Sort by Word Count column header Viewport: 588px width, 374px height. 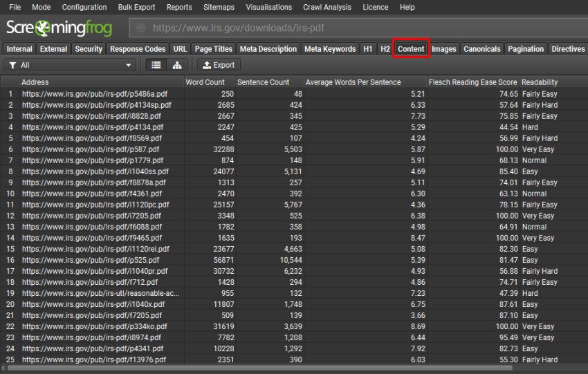pyautogui.click(x=210, y=82)
